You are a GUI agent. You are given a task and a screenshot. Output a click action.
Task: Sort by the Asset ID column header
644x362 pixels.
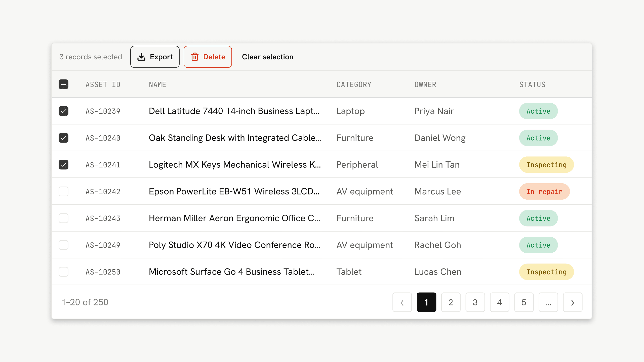pyautogui.click(x=103, y=84)
